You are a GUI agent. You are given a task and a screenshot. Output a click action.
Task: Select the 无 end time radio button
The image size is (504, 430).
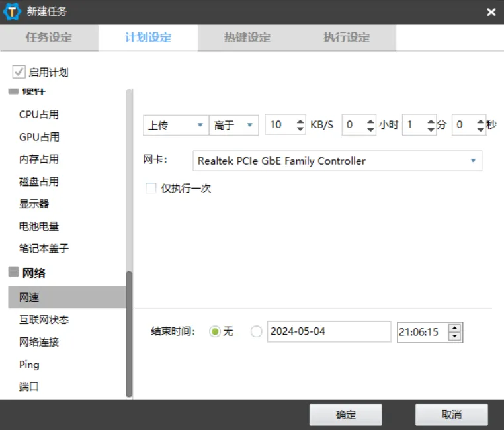click(214, 332)
